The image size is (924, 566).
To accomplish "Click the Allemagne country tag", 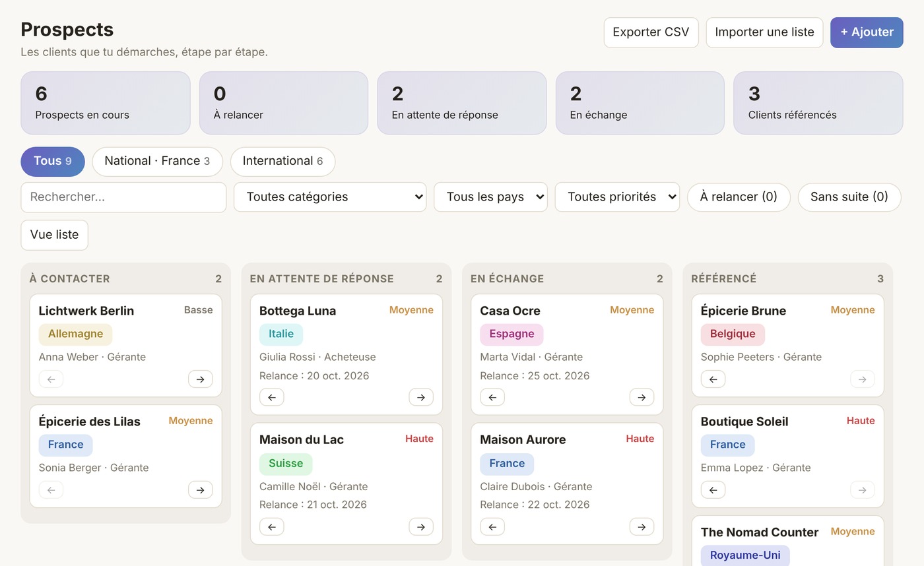I will 76,334.
